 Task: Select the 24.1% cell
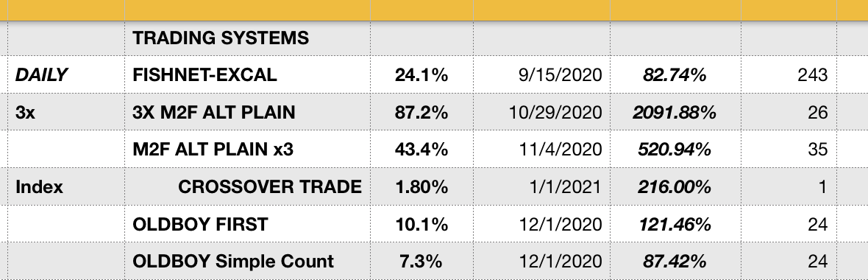(421, 74)
